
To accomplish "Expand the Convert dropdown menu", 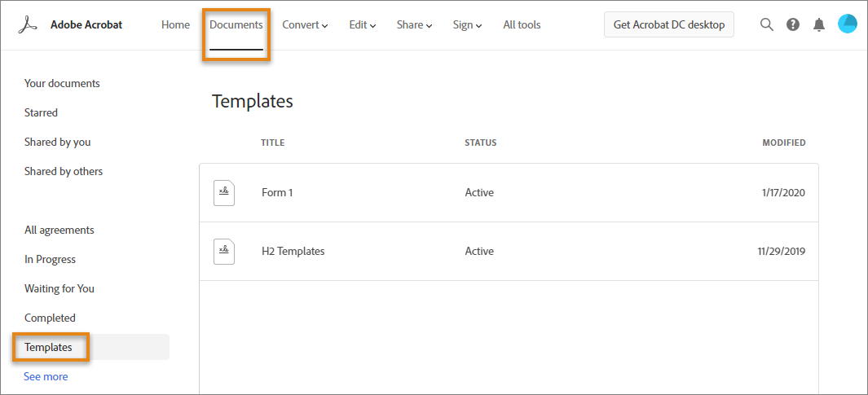I will coord(305,25).
